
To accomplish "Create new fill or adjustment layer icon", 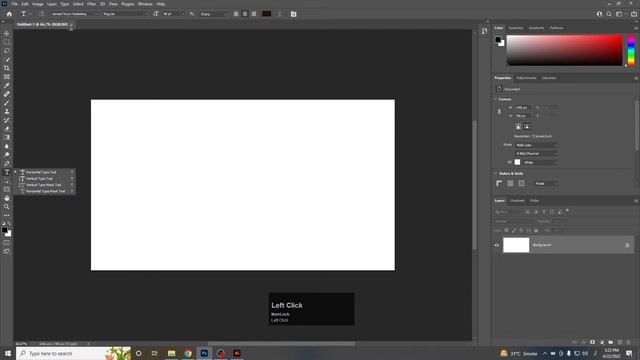I will [602, 342].
